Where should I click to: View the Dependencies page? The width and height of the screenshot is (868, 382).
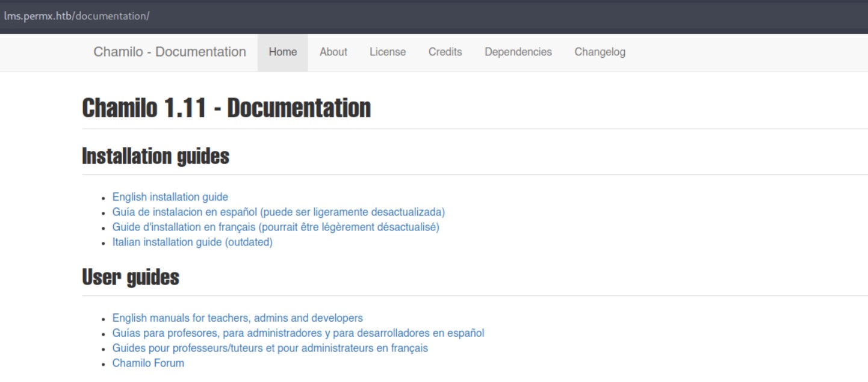[x=518, y=52]
